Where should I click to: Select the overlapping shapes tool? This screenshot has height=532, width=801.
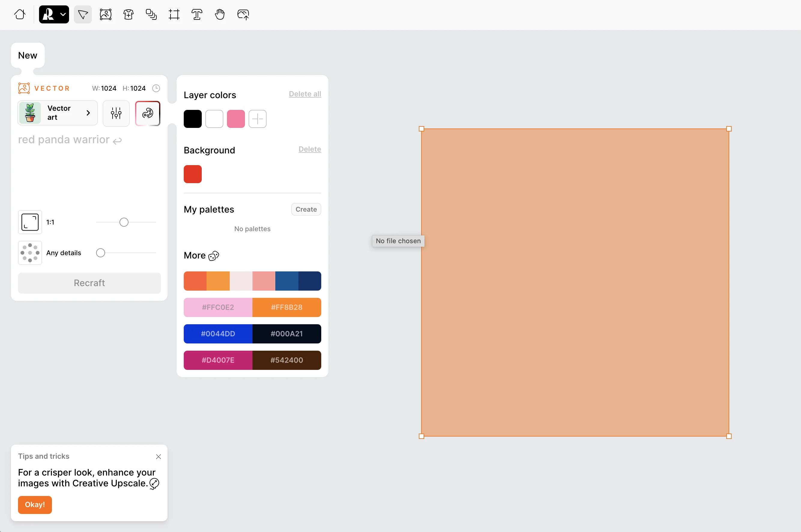151,15
